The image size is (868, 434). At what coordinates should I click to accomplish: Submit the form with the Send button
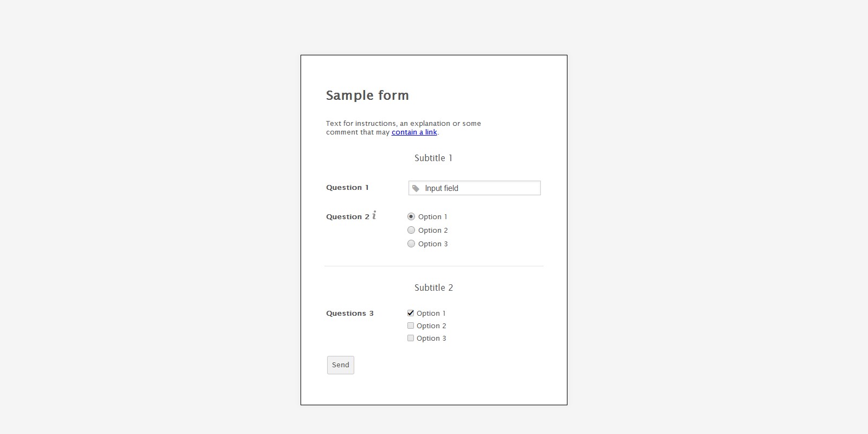(x=341, y=365)
